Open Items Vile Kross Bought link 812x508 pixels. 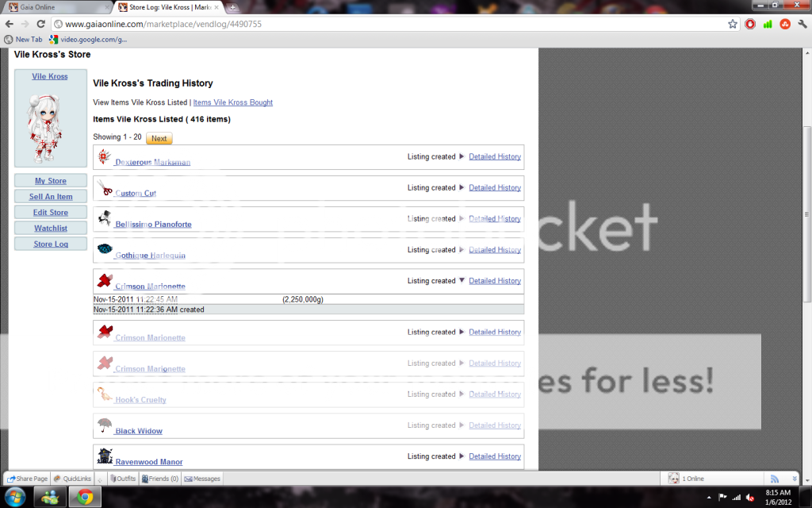click(232, 102)
